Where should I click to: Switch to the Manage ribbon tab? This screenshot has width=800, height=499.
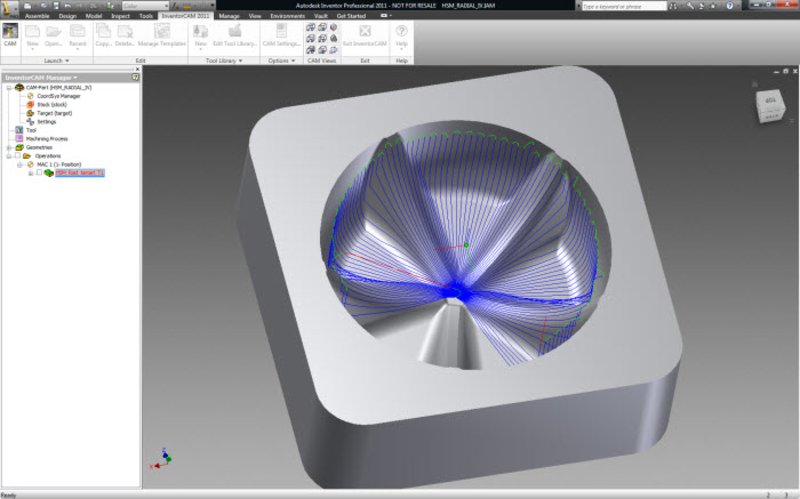pos(227,16)
